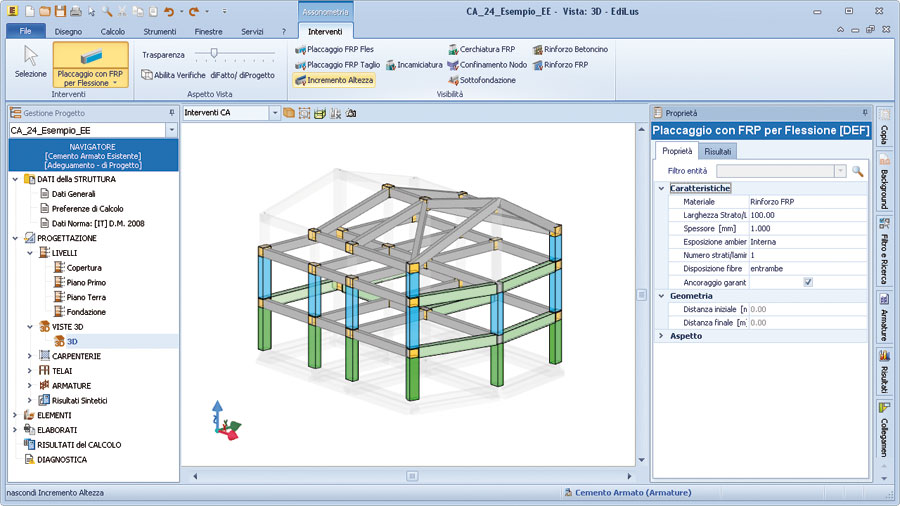900x506 pixels.
Task: Click the Spessore value field
Action: coord(808,228)
